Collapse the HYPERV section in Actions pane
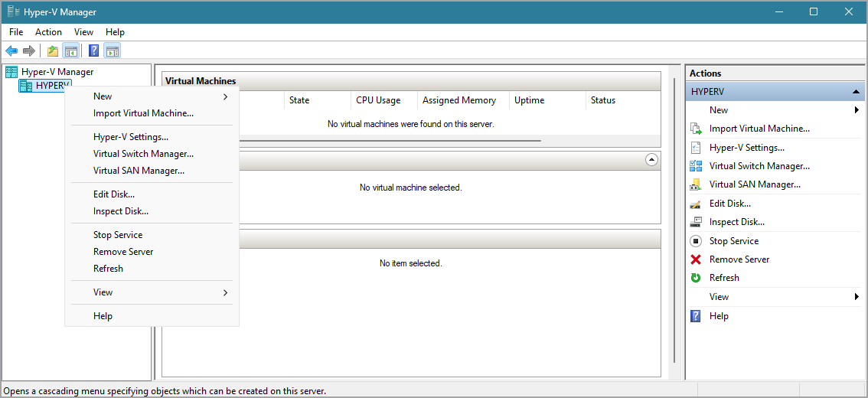 [856, 92]
